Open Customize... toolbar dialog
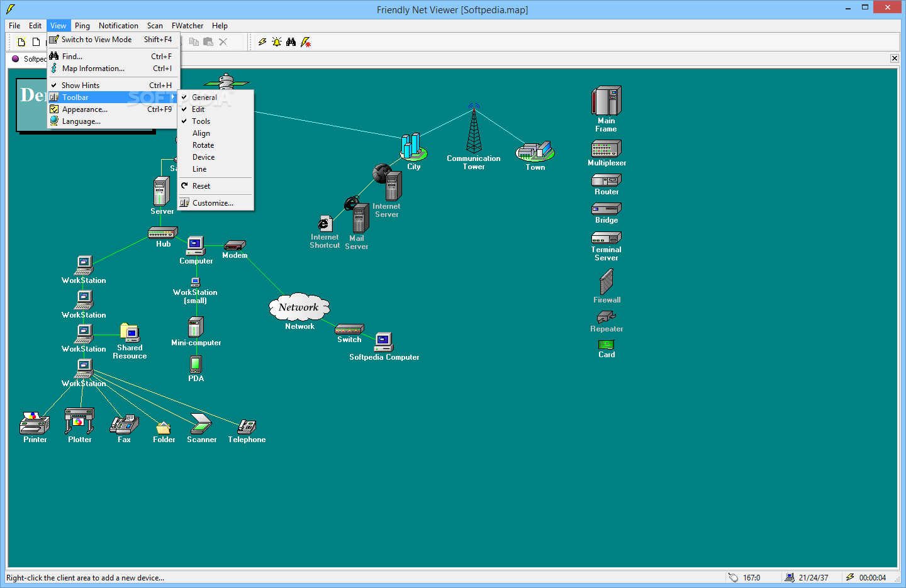The width and height of the screenshot is (906, 588). tap(216, 203)
